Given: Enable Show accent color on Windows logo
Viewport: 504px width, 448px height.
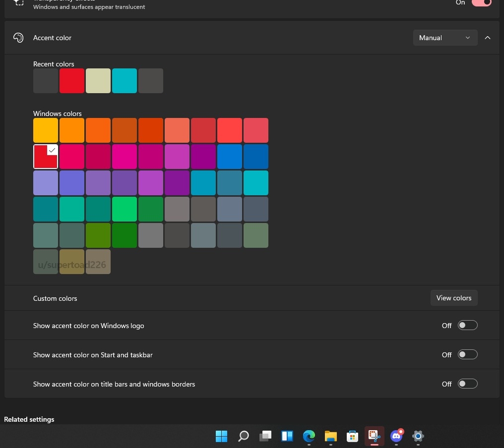Looking at the screenshot, I should pos(467,325).
